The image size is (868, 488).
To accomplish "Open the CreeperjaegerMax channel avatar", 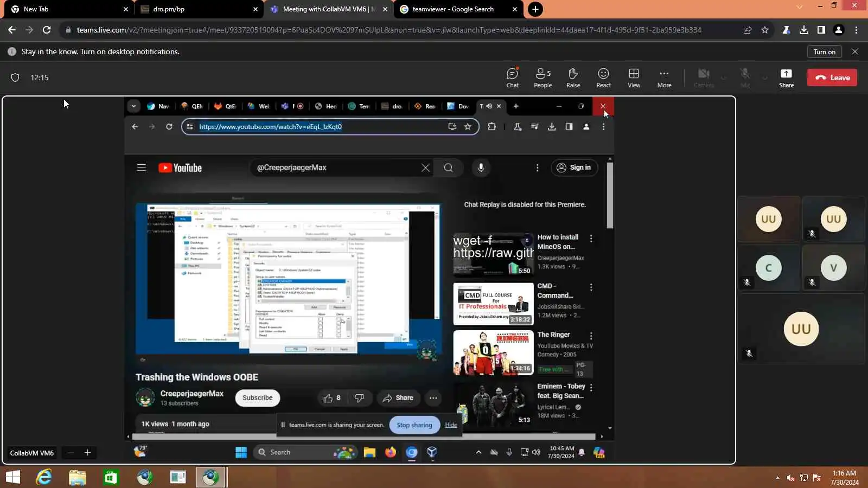I will tap(145, 398).
